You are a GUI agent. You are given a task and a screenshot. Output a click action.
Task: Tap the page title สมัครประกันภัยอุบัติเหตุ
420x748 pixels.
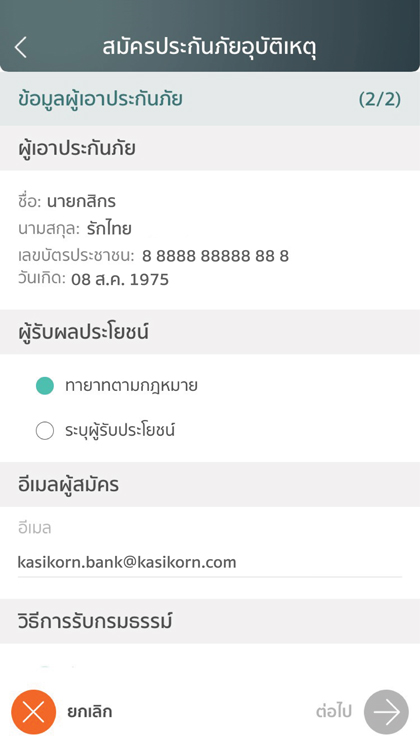click(x=210, y=48)
